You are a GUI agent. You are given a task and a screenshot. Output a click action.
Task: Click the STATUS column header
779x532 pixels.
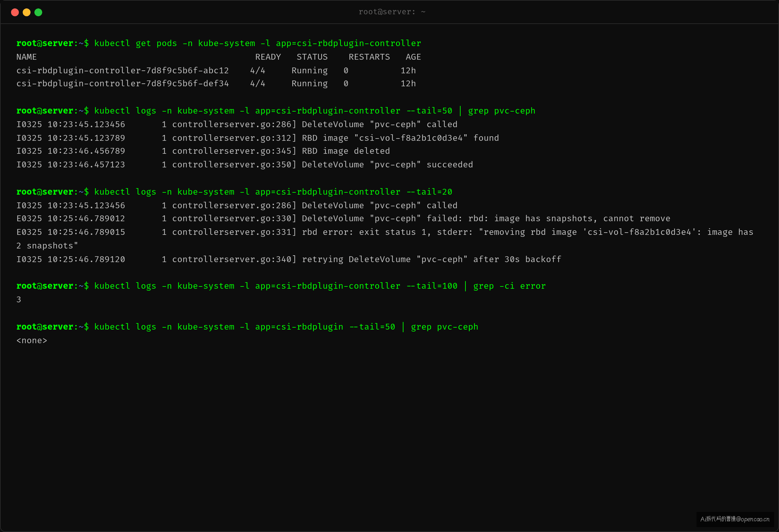312,57
